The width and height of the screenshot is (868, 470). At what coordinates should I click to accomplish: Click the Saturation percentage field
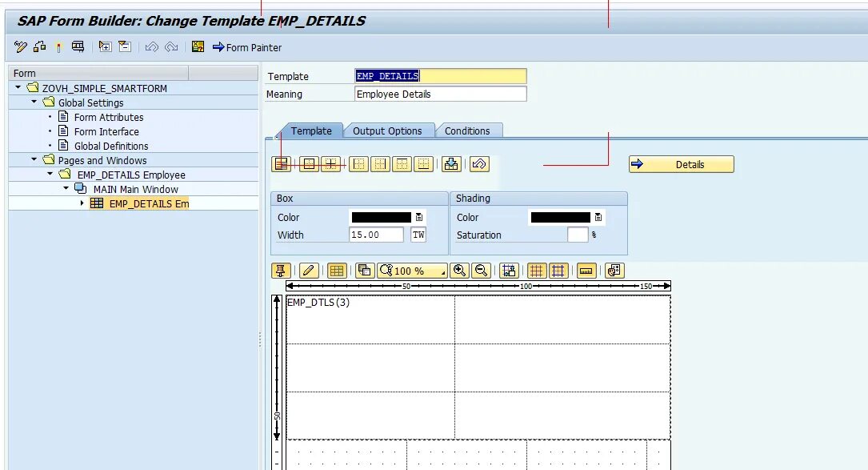pyautogui.click(x=578, y=235)
